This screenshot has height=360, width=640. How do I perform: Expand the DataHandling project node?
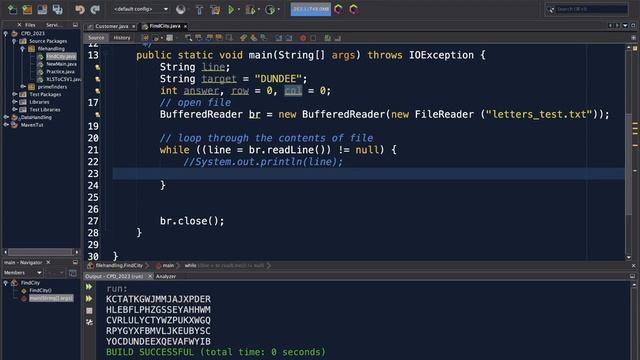6,118
